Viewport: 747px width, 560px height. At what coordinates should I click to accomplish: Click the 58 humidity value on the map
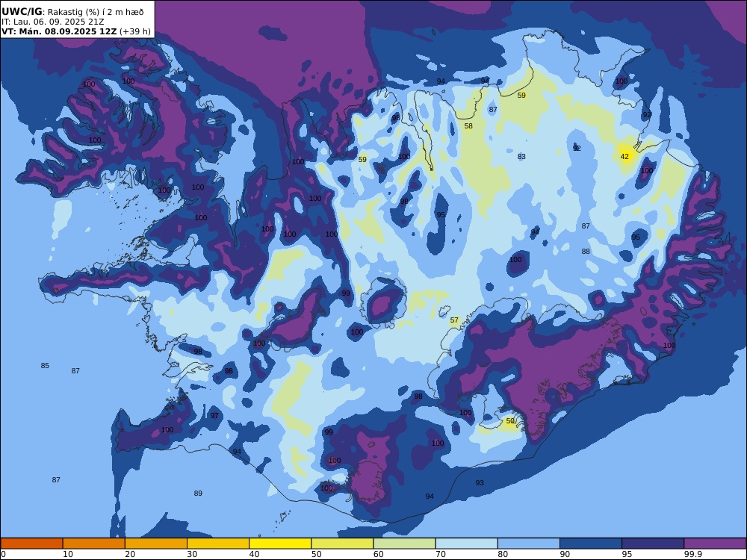coord(468,125)
